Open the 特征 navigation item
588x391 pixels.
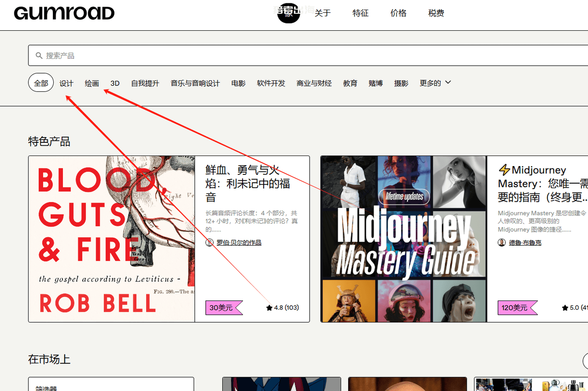361,13
